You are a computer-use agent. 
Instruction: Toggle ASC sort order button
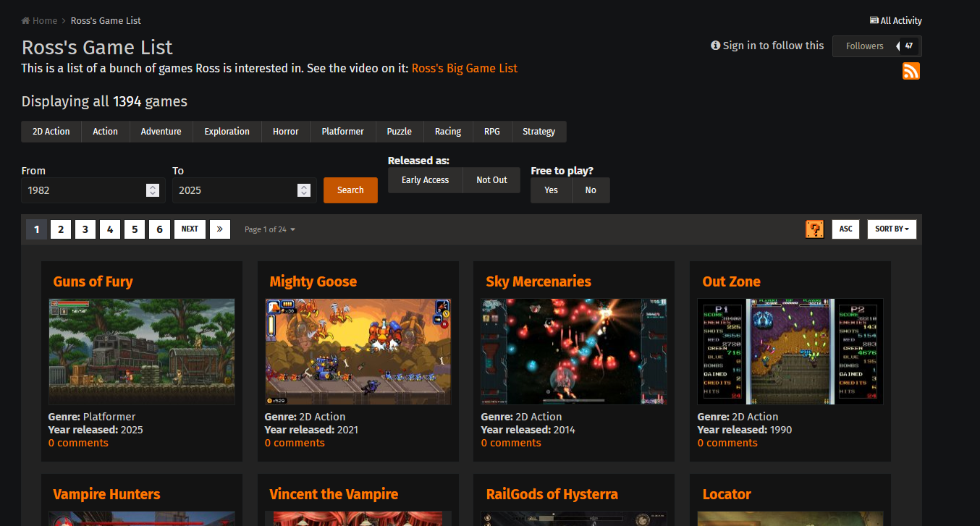845,229
